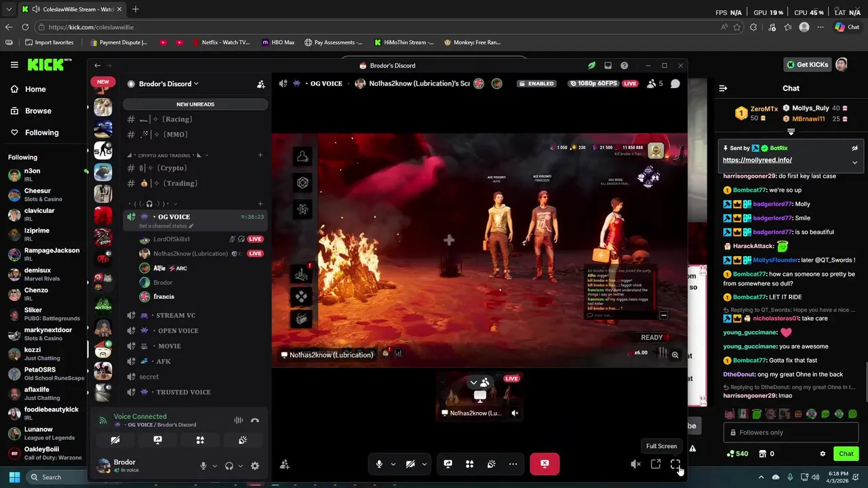Image resolution: width=868 pixels, height=488 pixels.
Task: Open Discord User Settings gear
Action: click(255, 466)
